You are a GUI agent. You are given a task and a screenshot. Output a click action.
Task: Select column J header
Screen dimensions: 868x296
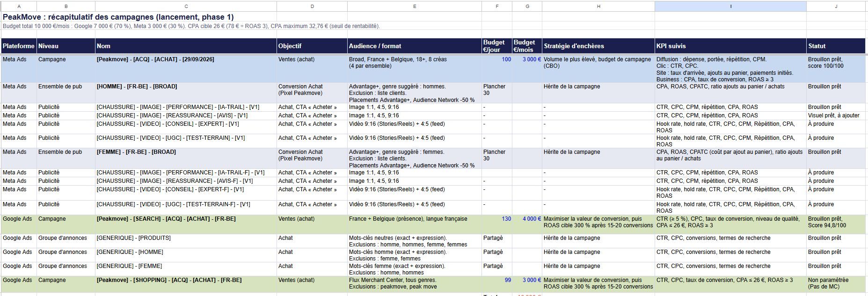(836, 6)
